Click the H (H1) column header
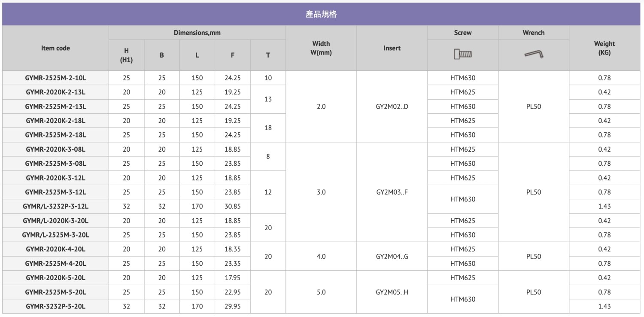This screenshot has width=644, height=317. 126,55
